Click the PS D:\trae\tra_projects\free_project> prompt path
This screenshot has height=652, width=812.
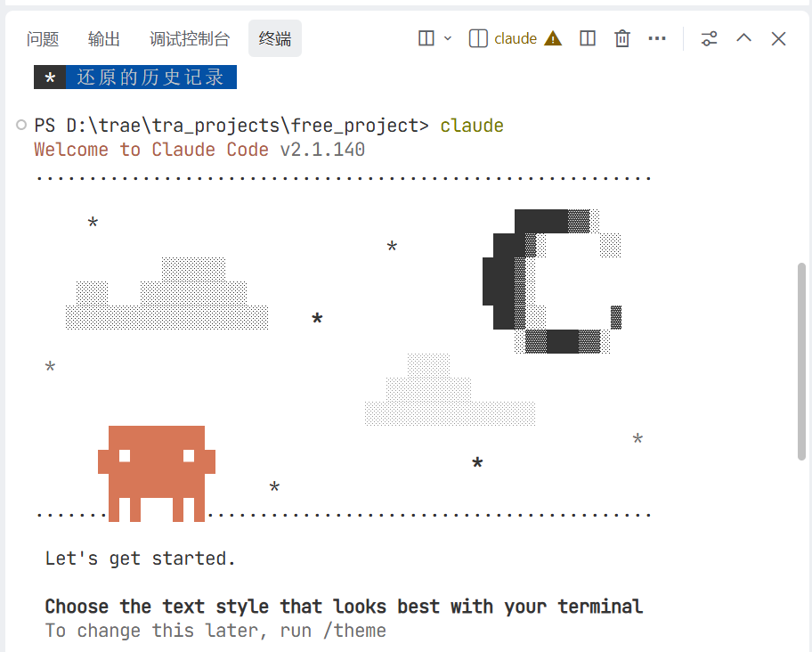(x=231, y=126)
